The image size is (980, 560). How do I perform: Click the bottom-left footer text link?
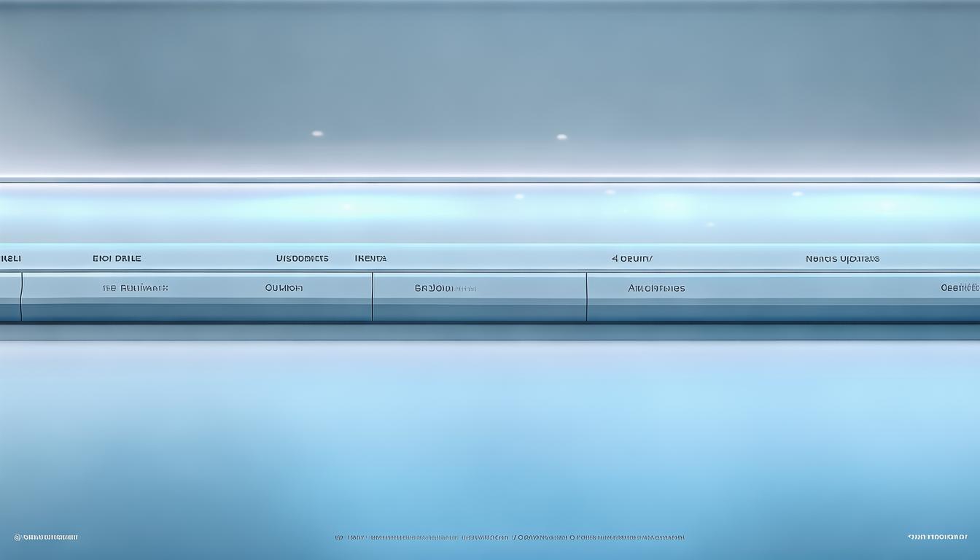46,537
